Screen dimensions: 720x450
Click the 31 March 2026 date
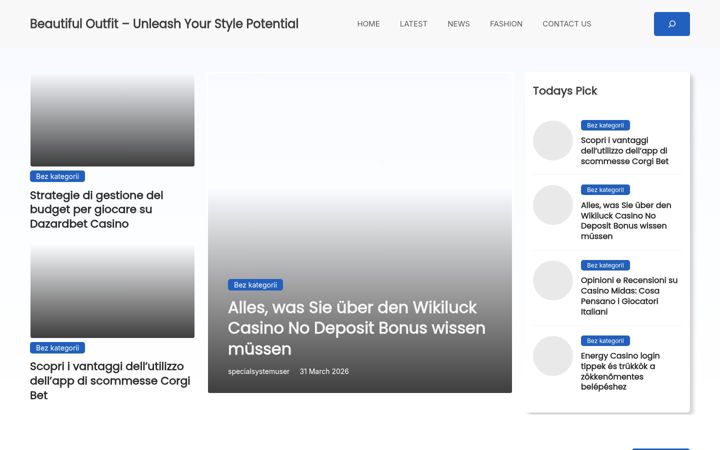coord(324,371)
